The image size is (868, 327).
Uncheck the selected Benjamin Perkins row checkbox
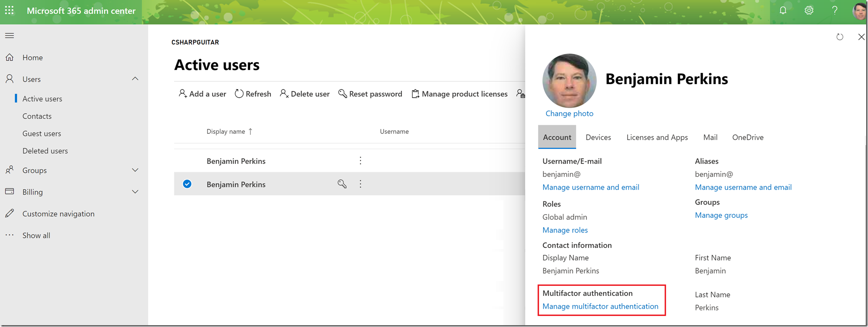point(187,184)
